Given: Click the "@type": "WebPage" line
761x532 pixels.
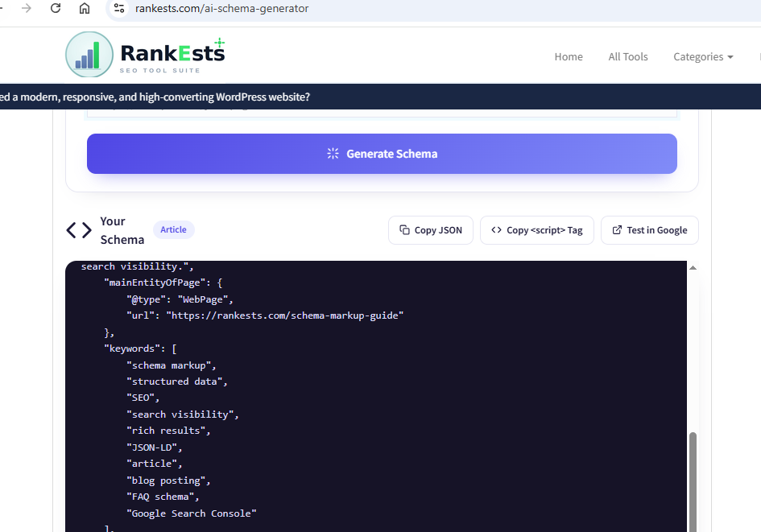Looking at the screenshot, I should point(180,299).
